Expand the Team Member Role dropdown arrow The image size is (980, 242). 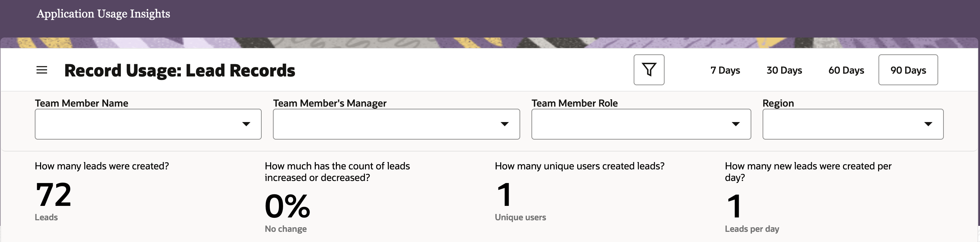coord(736,124)
